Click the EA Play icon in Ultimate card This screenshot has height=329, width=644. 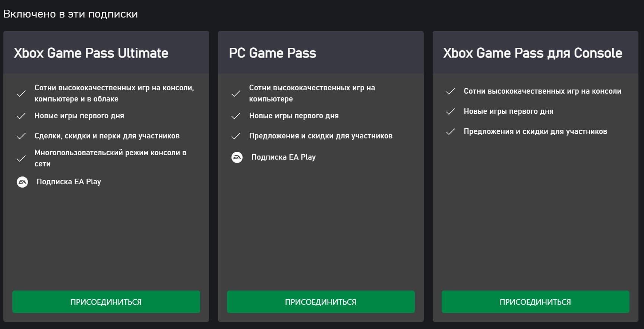point(22,182)
